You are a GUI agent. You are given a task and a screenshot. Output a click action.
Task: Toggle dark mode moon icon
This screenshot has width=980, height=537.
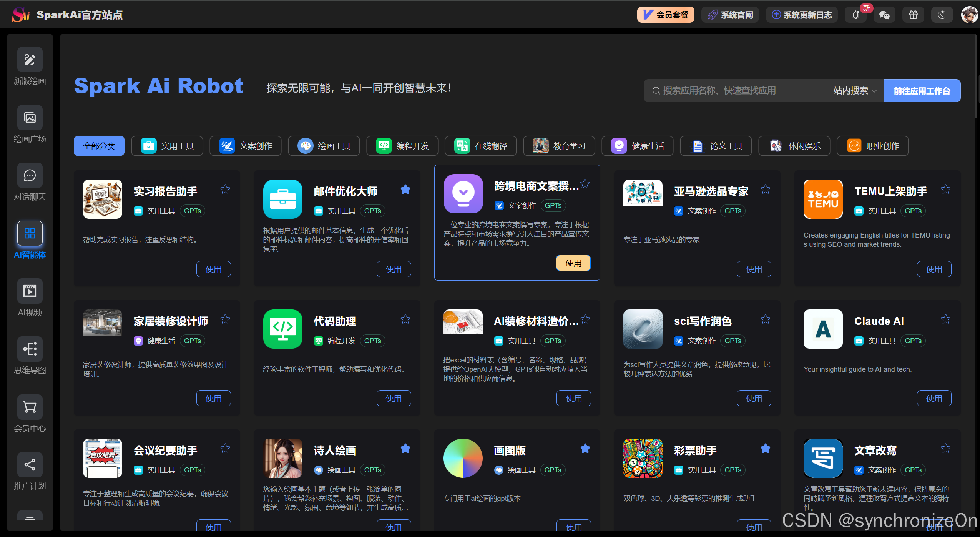(x=942, y=15)
